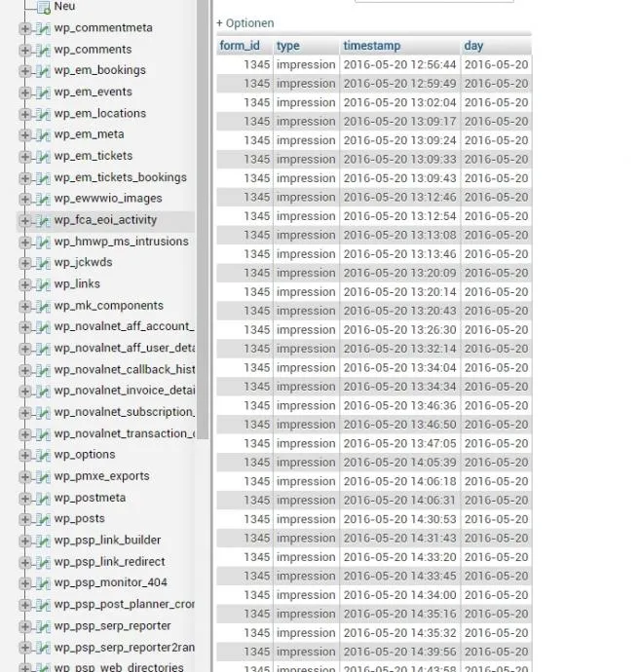Open the + Optionen link
The image size is (639, 672).
[x=245, y=23]
